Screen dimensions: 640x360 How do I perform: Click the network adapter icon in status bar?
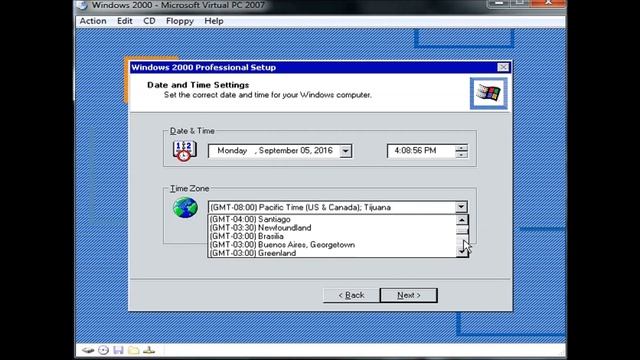coord(149,350)
